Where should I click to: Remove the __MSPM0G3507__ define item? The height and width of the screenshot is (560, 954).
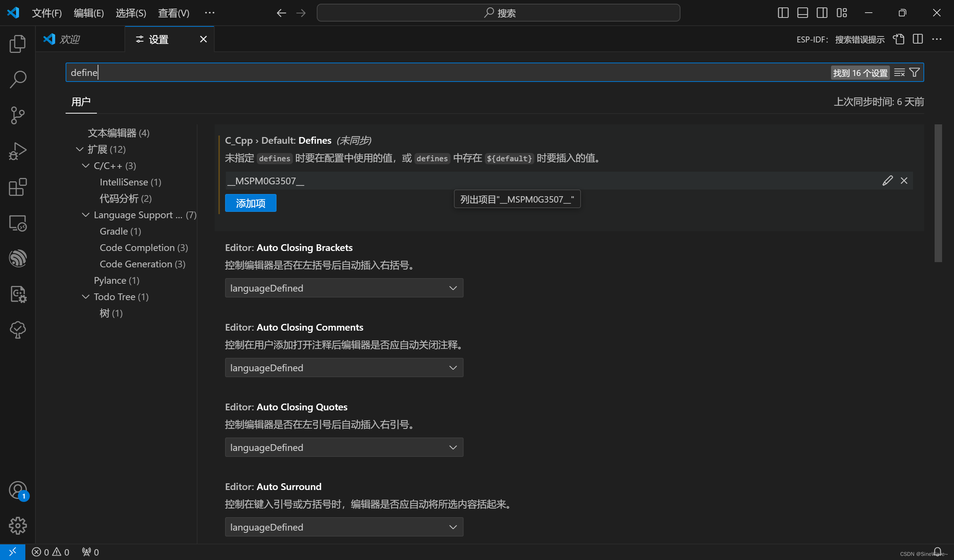click(x=904, y=181)
